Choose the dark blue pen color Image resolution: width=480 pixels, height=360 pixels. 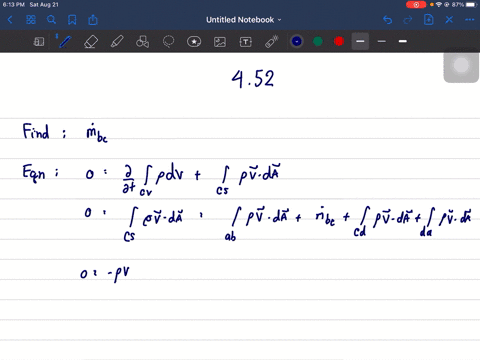(x=297, y=41)
